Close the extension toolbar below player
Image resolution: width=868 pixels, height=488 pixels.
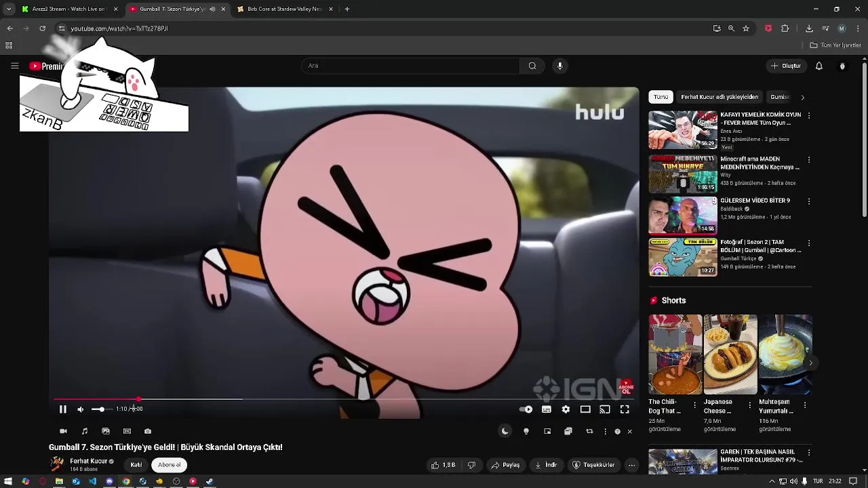tap(629, 431)
